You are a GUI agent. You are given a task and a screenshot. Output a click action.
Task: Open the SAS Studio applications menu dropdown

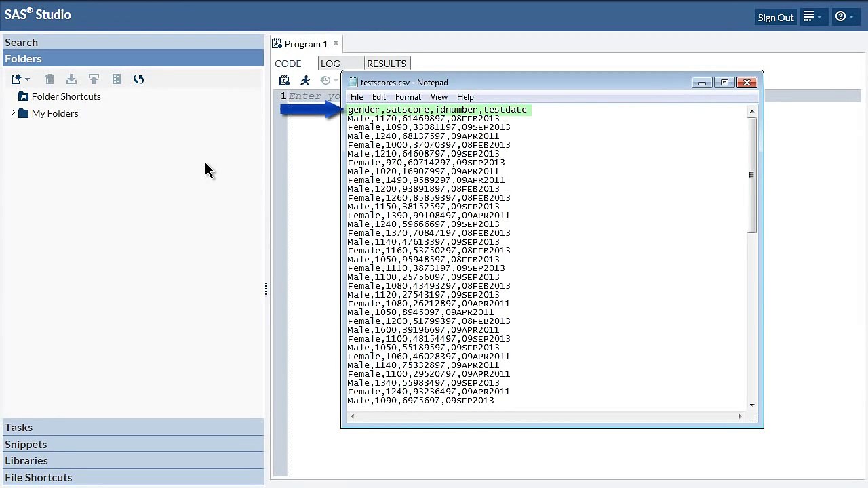click(x=812, y=16)
